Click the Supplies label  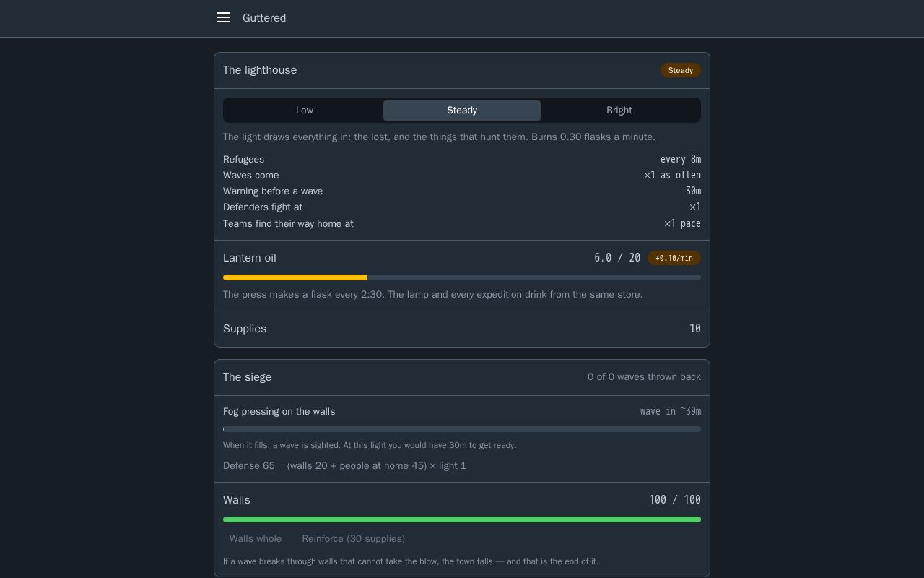tap(245, 329)
